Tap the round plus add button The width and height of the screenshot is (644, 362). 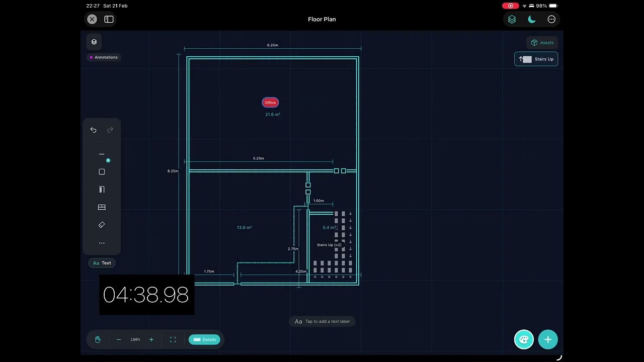(548, 339)
